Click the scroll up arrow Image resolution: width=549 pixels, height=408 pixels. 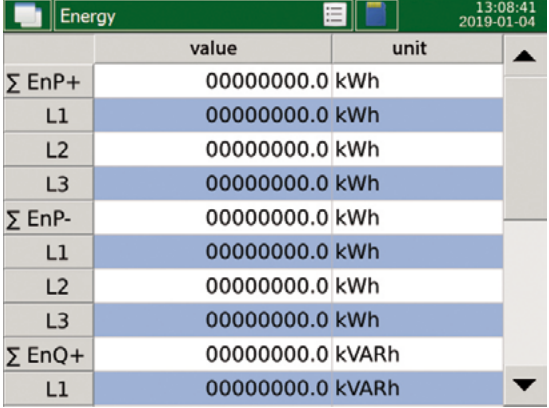click(x=524, y=57)
